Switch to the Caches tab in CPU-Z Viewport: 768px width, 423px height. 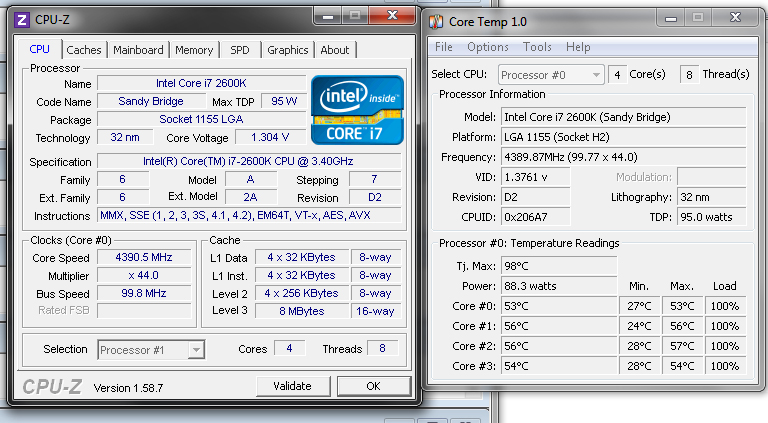pos(84,50)
